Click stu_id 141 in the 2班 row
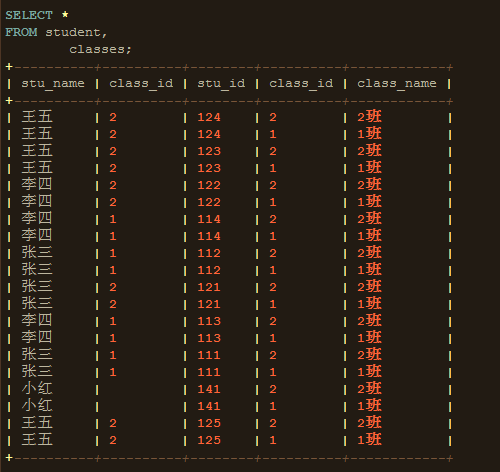Viewport: 500px width, 472px height. [209, 389]
